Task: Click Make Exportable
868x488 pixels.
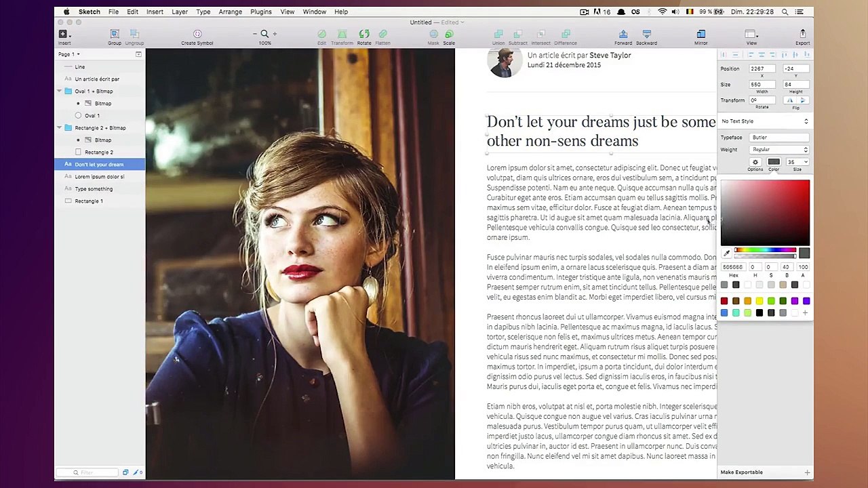Action: coord(741,472)
